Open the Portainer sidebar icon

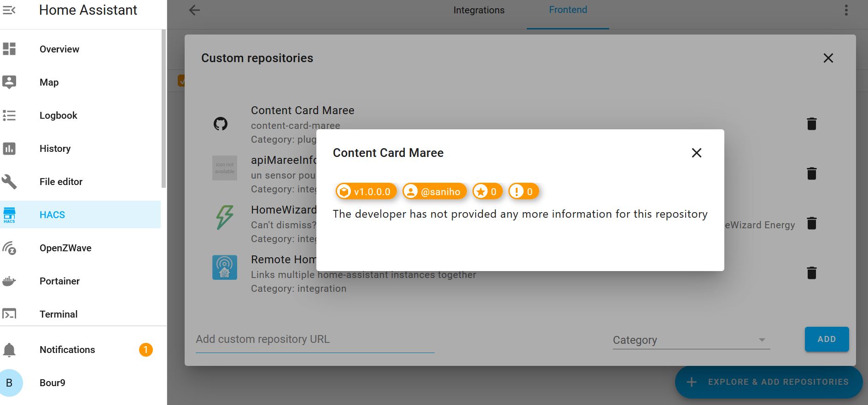pos(9,281)
